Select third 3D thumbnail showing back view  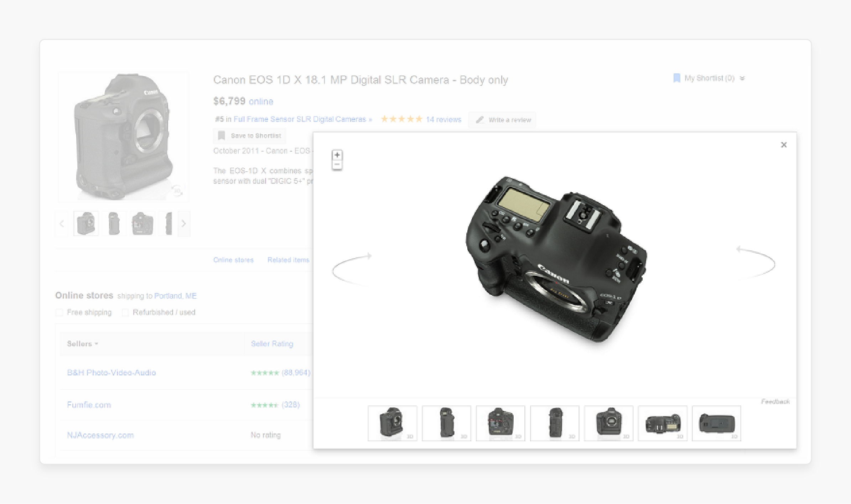click(x=500, y=423)
